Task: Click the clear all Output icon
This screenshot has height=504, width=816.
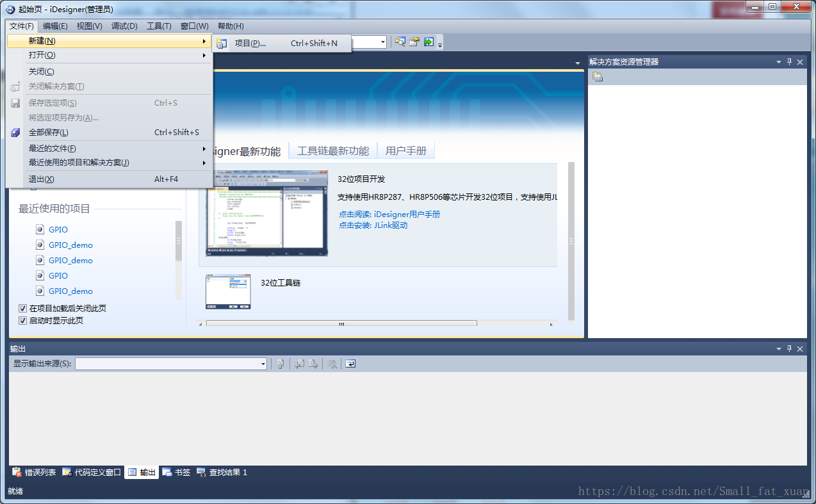Action: (332, 364)
